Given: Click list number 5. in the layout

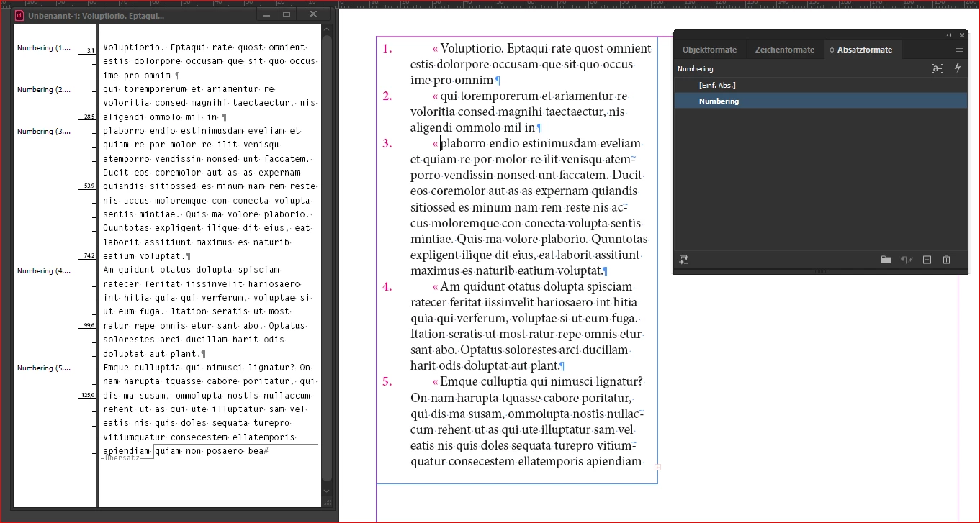Looking at the screenshot, I should point(387,381).
